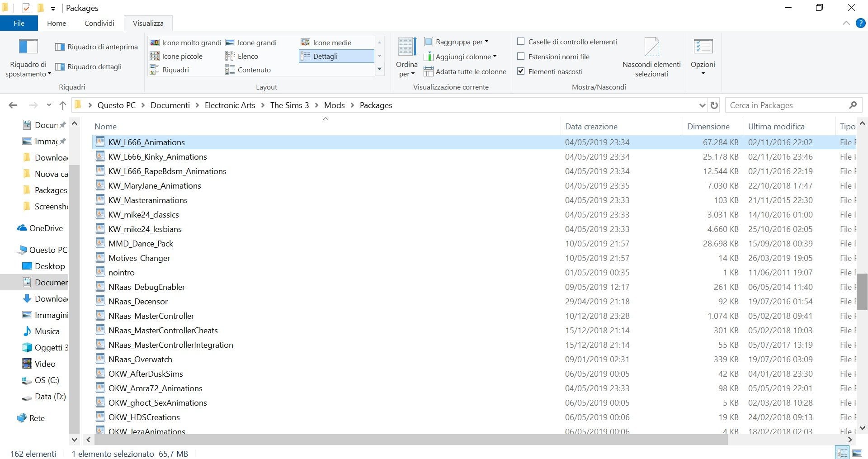Expand the address bar history dropdown
Viewport: 868px width, 459px height.
tap(702, 105)
